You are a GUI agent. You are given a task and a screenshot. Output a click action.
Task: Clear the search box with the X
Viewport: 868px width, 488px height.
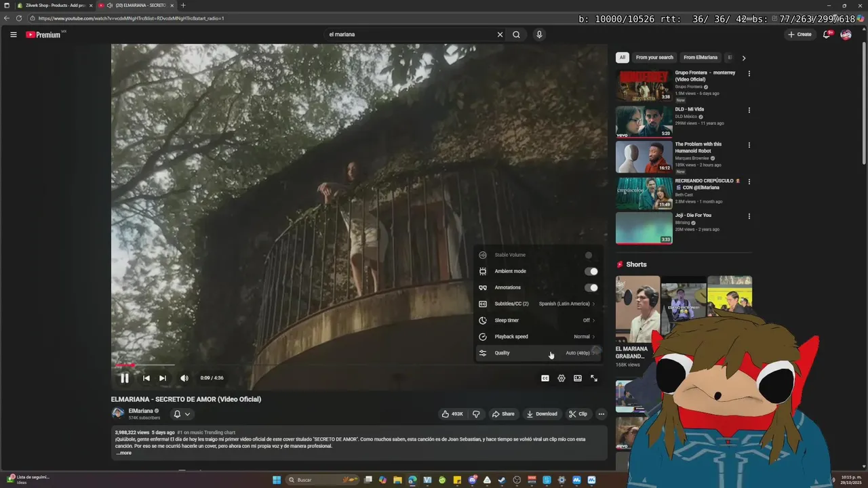pyautogui.click(x=500, y=35)
